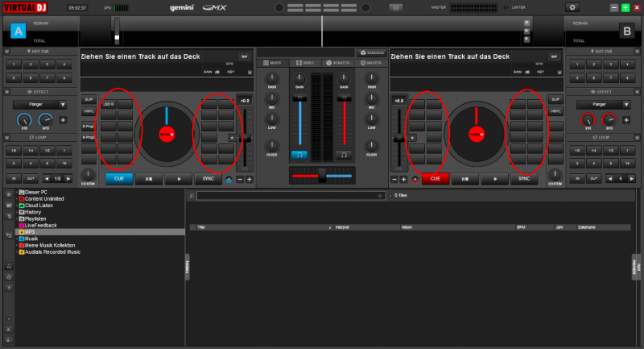This screenshot has height=349, width=644.
Task: Click the pitch minus button on deck A
Action: coord(240,179)
